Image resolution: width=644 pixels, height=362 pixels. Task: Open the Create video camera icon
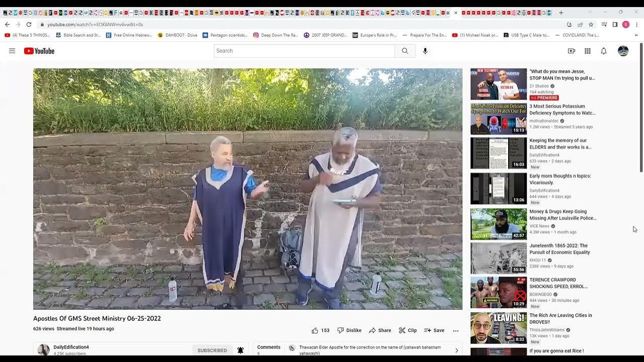click(x=572, y=51)
